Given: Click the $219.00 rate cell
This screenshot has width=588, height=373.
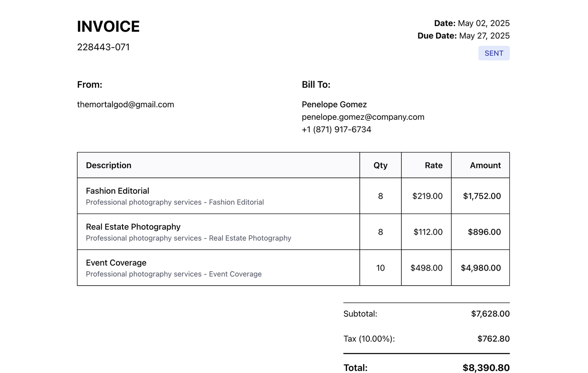Looking at the screenshot, I should pos(427,196).
